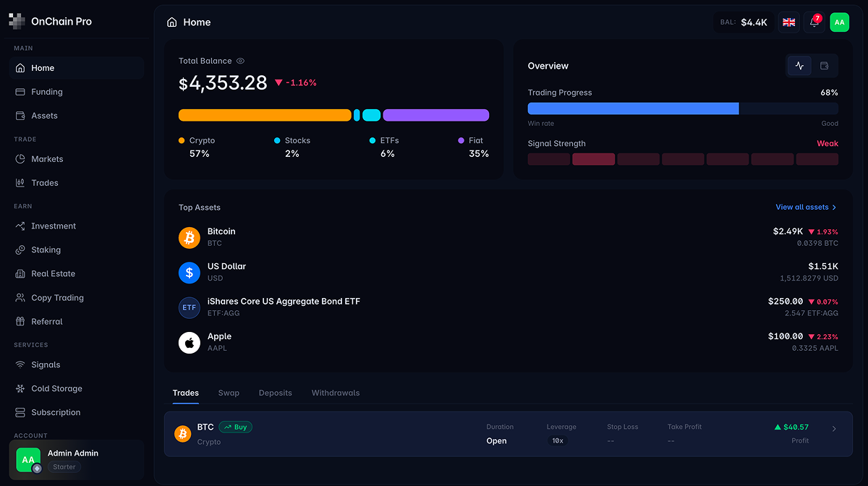Open the AA profile menu in header
Image resolution: width=868 pixels, height=486 pixels.
click(839, 22)
